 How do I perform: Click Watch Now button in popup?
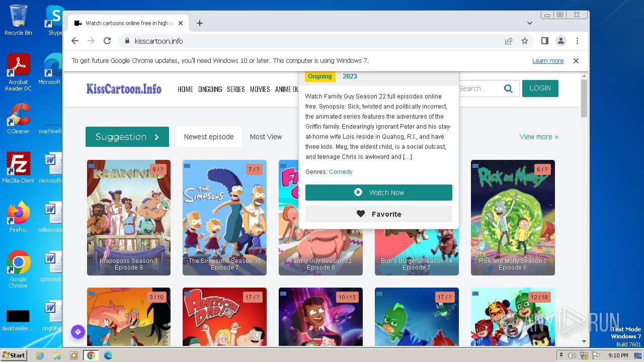(379, 193)
